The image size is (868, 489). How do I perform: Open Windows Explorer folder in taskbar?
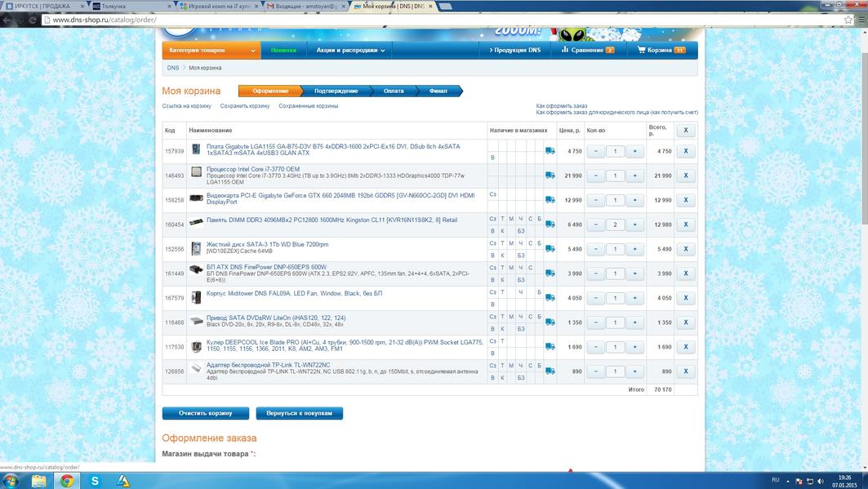tap(38, 481)
